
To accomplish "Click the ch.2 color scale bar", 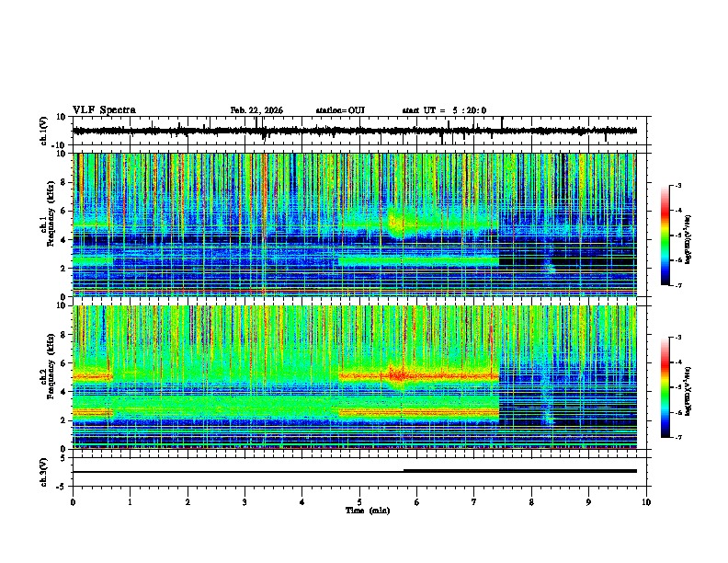I will (x=665, y=387).
